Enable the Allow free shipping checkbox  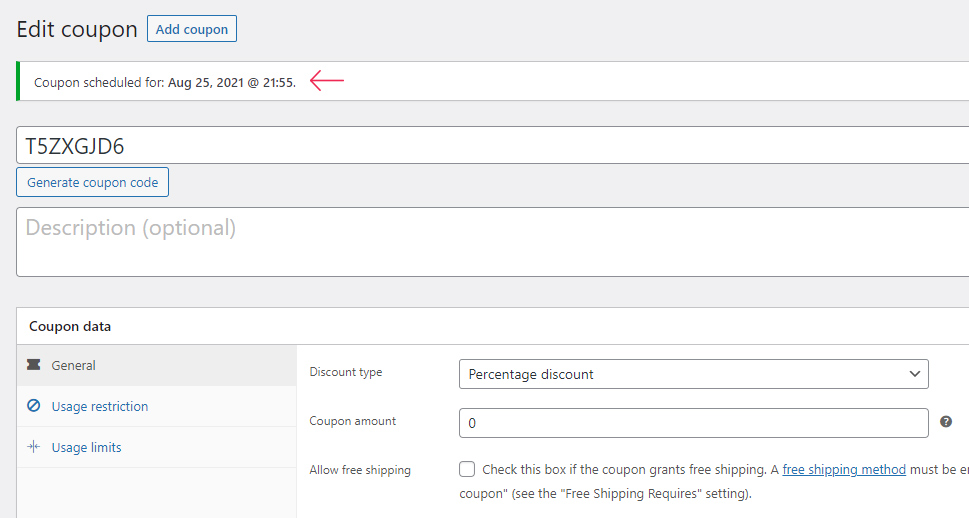467,469
